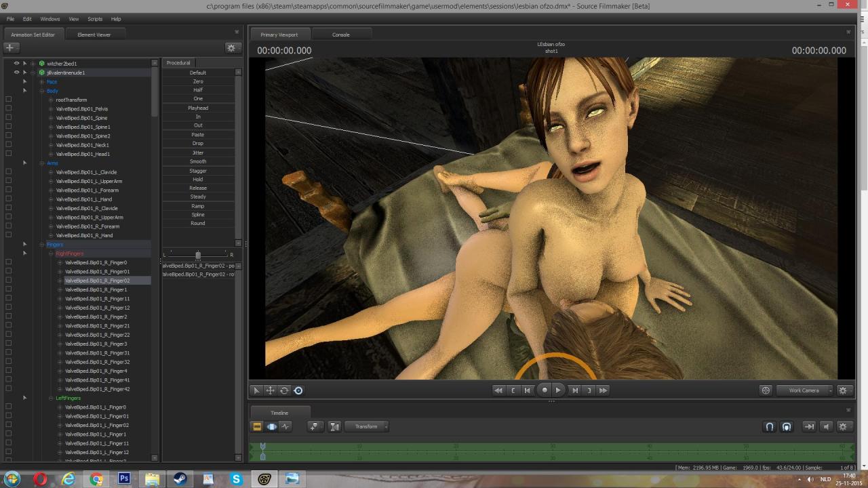Click the lock playhead arrow icon
The width and height of the screenshot is (868, 488).
click(x=809, y=427)
